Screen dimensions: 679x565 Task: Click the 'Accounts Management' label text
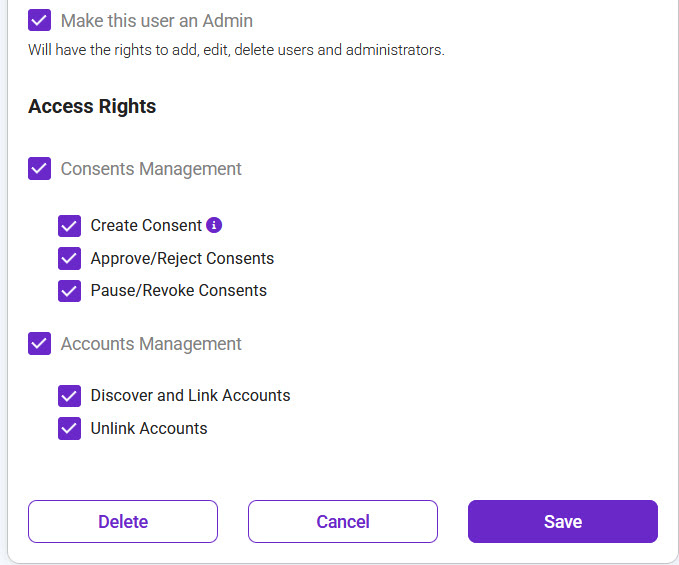pyautogui.click(x=151, y=344)
